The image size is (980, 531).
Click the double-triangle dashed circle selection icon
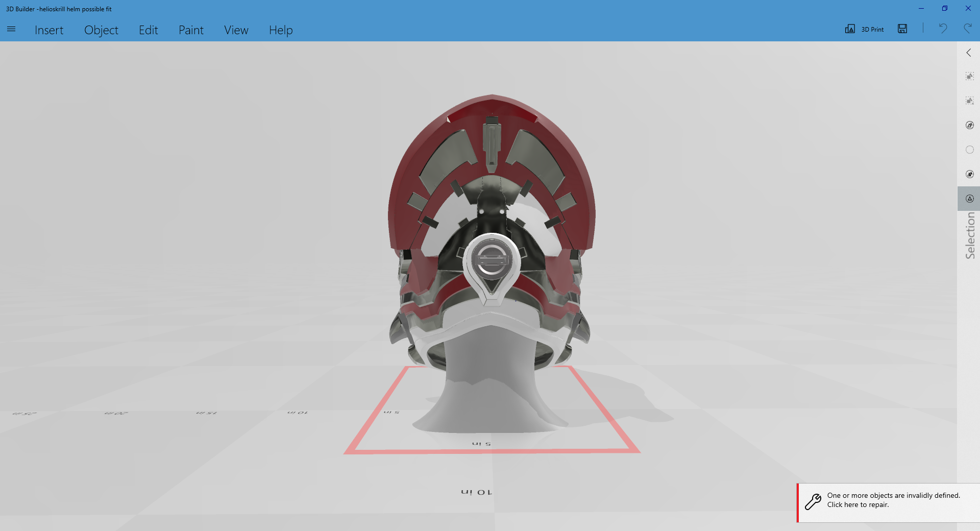(x=970, y=125)
